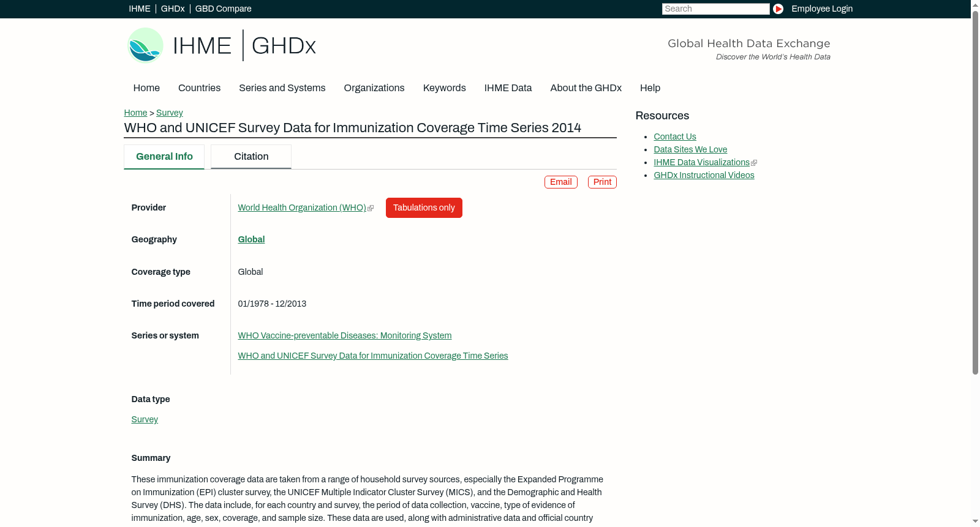The height and width of the screenshot is (527, 980).
Task: Open the Employee Login link
Action: (x=822, y=9)
